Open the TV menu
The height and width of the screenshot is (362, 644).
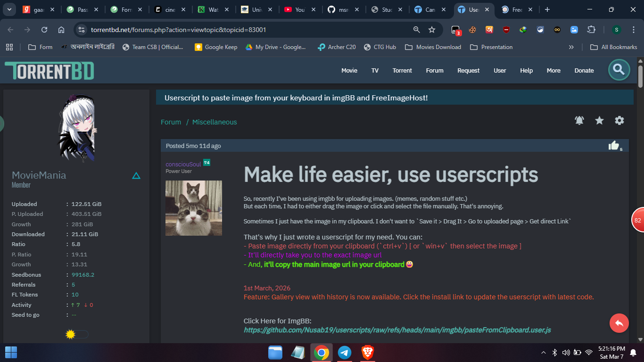[x=375, y=71]
